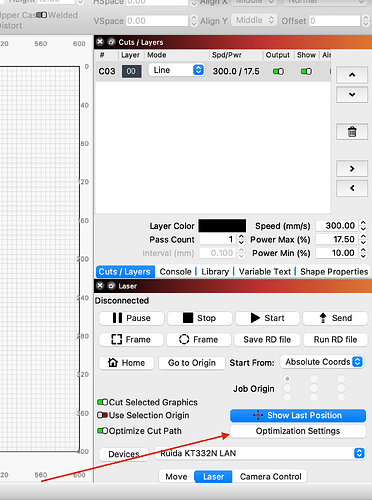This screenshot has height=500, width=372.
Task: Open the Line mode dropdown for layer C03
Action: tap(176, 70)
